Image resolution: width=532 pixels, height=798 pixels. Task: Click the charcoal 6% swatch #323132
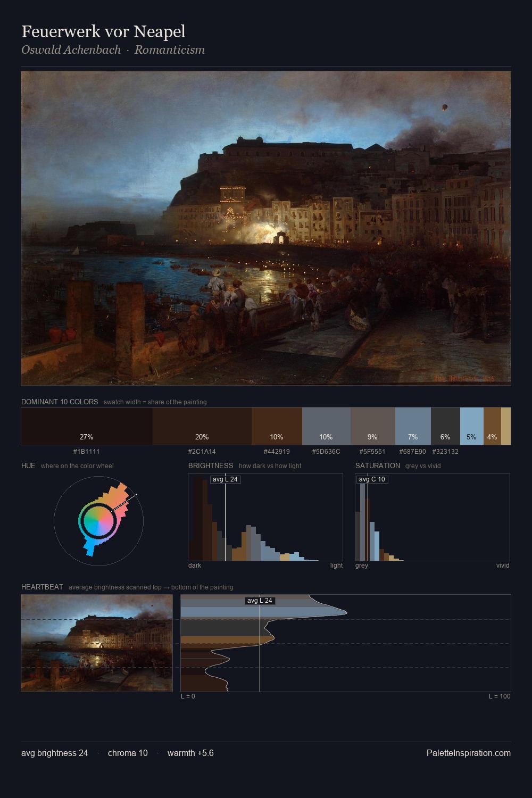pos(445,426)
